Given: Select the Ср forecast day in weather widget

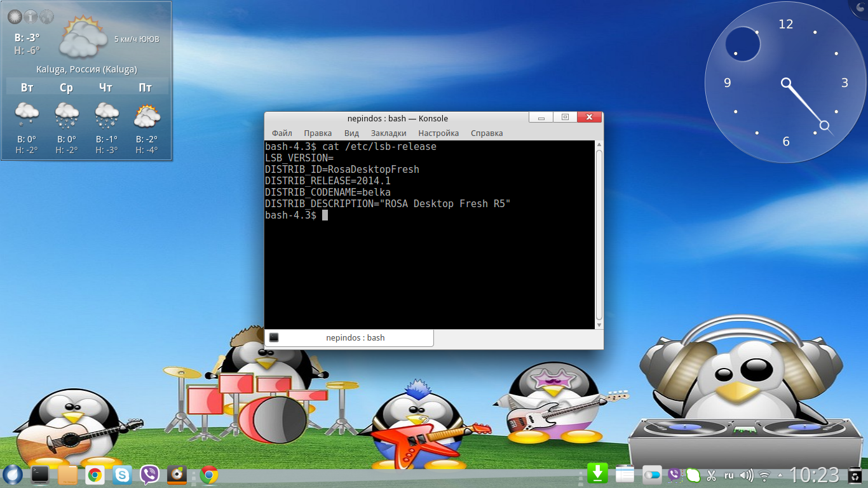Looking at the screenshot, I should click(66, 88).
